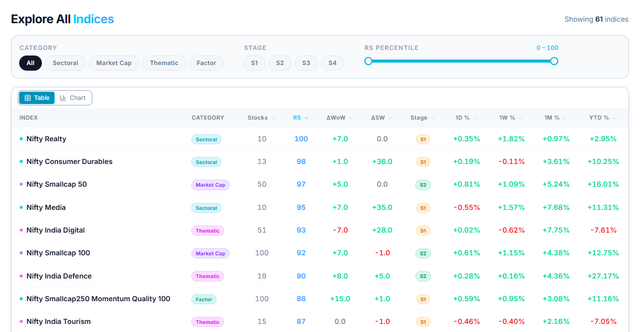Click S2 stage badge in Nifty India Defence row

(x=423, y=276)
